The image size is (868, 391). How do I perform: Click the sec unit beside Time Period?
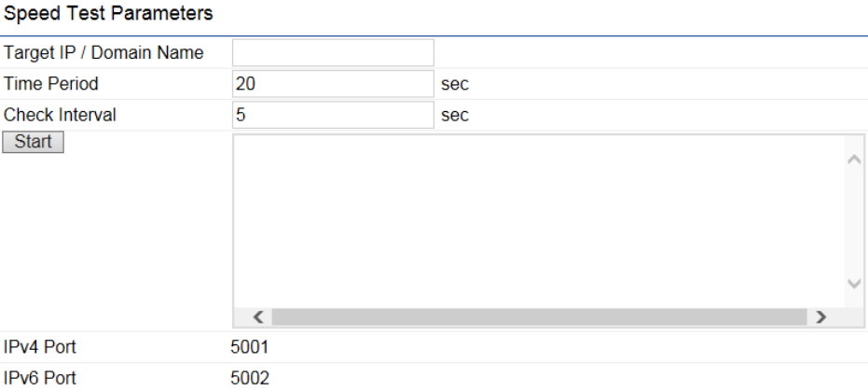click(x=454, y=84)
